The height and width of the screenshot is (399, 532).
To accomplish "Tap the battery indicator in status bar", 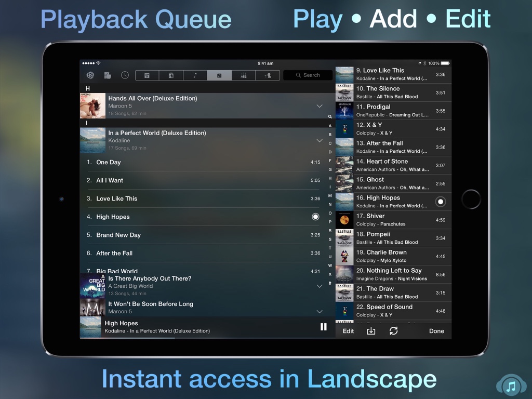I will point(445,63).
